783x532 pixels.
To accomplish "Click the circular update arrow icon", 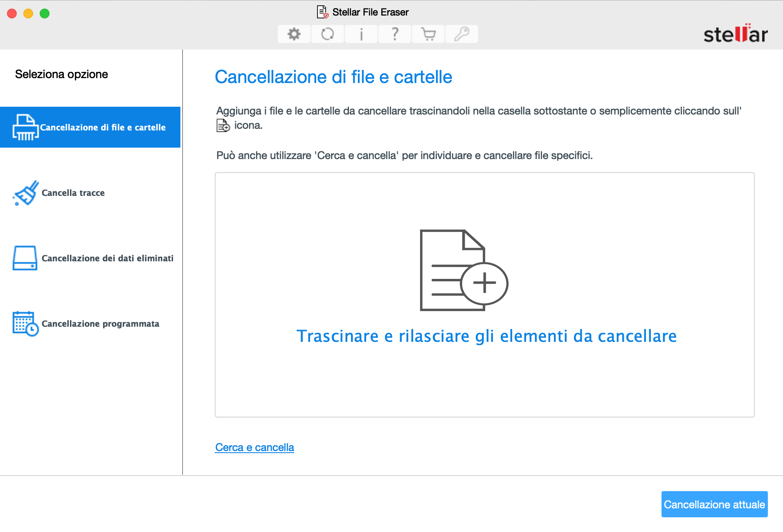I will pos(327,34).
